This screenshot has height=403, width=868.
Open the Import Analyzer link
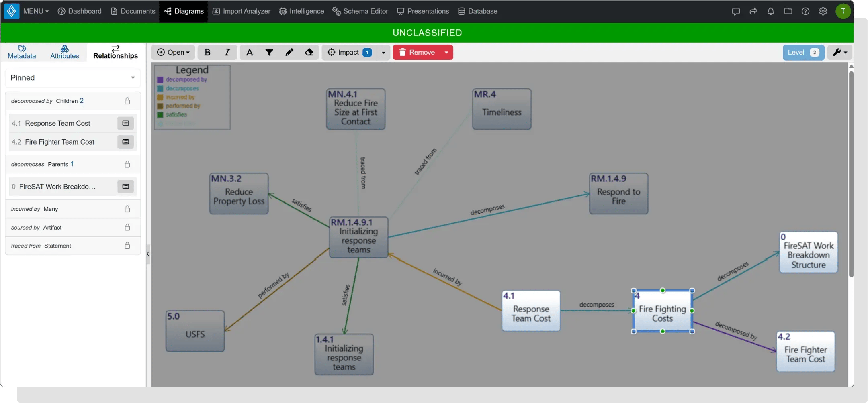point(242,11)
